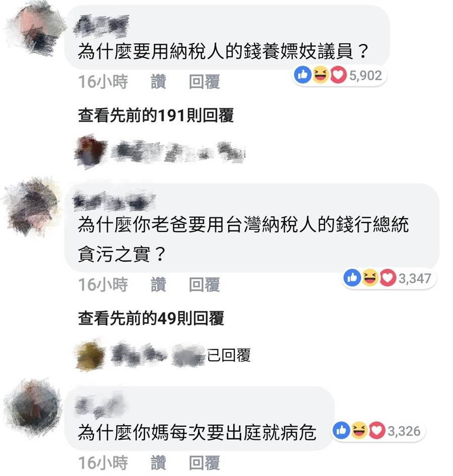
Task: Click like reaction icon on 5,902 comment
Action: pos(303,75)
